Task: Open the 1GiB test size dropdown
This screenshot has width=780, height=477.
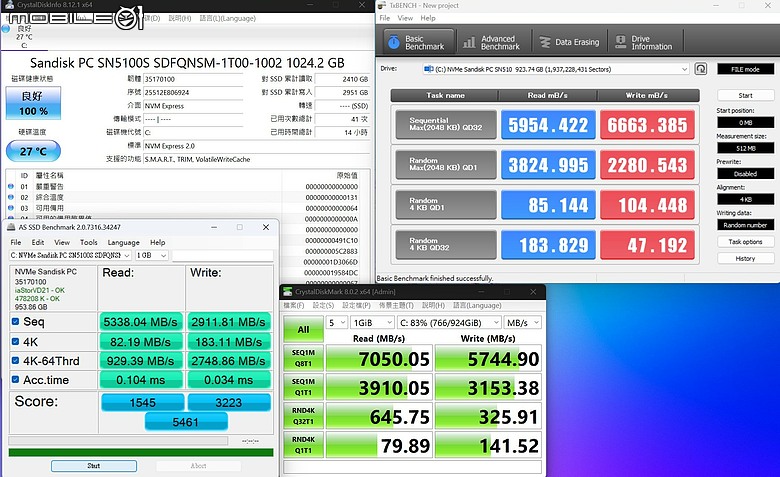Action: pyautogui.click(x=372, y=323)
